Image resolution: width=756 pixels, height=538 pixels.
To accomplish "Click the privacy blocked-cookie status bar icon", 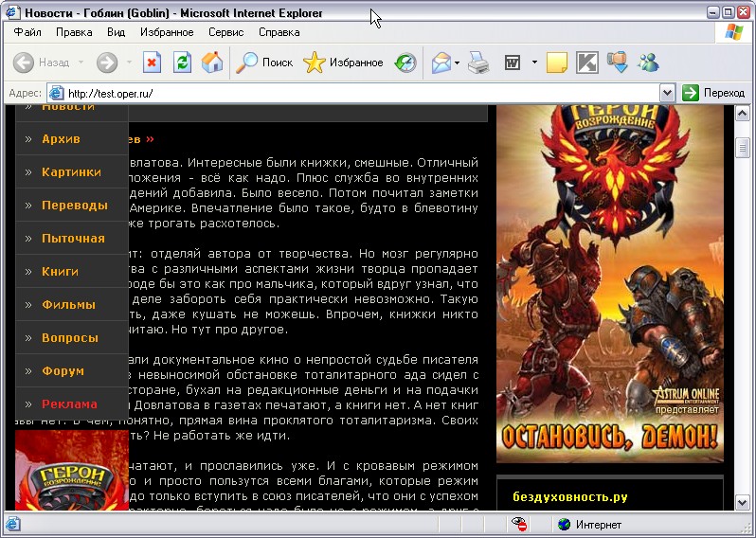I will [519, 524].
